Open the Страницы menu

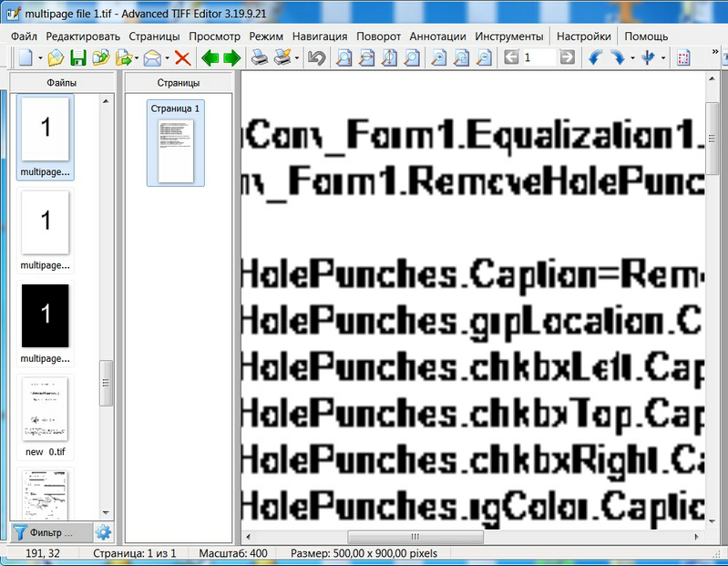pyautogui.click(x=154, y=36)
